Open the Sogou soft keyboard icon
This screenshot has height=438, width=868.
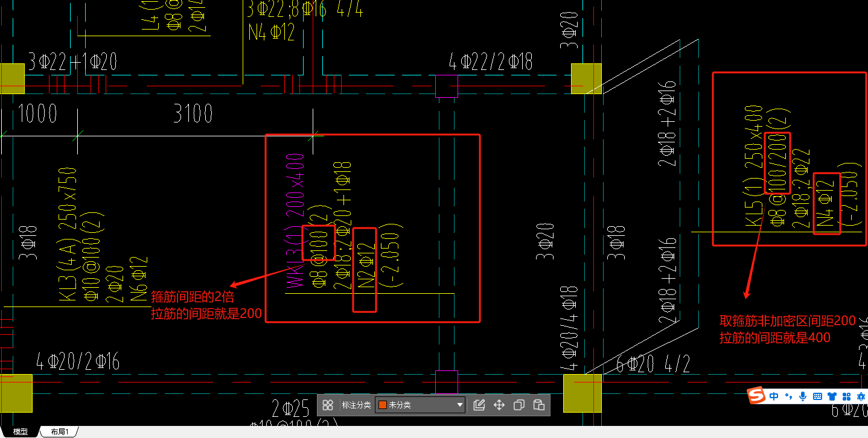coord(818,396)
